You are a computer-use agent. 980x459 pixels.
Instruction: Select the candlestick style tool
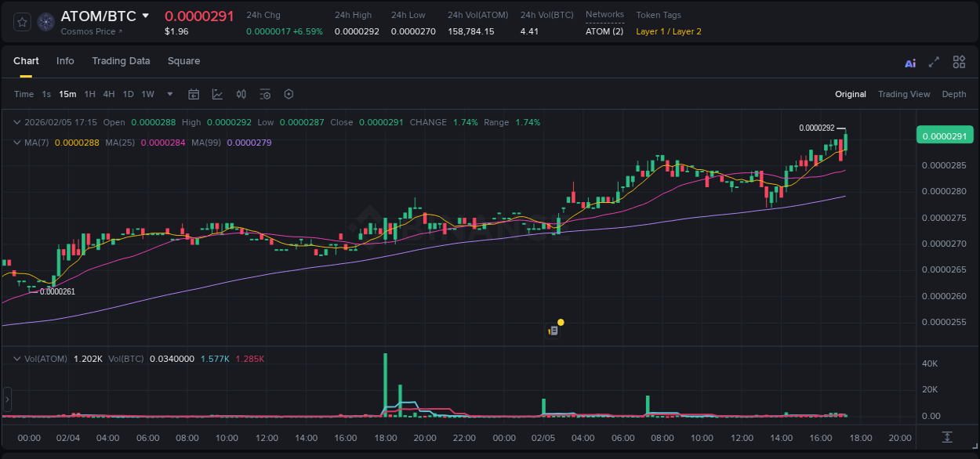[x=241, y=94]
